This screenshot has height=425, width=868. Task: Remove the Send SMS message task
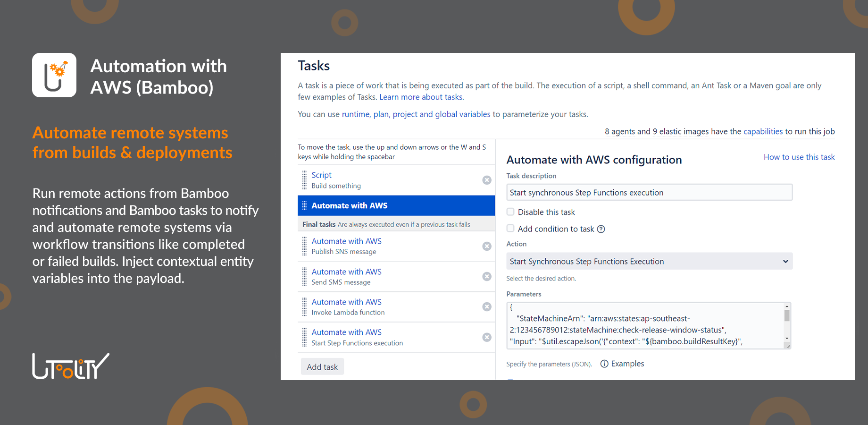487,276
